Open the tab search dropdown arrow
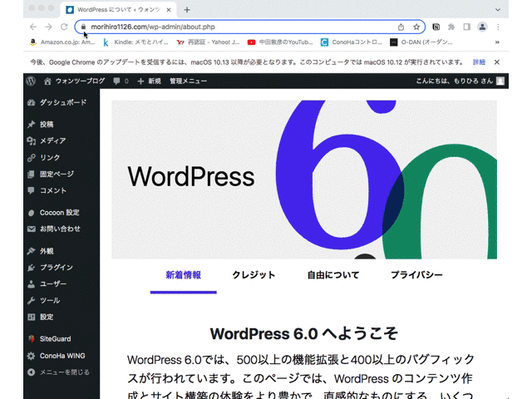The width and height of the screenshot is (532, 399). 498,10
